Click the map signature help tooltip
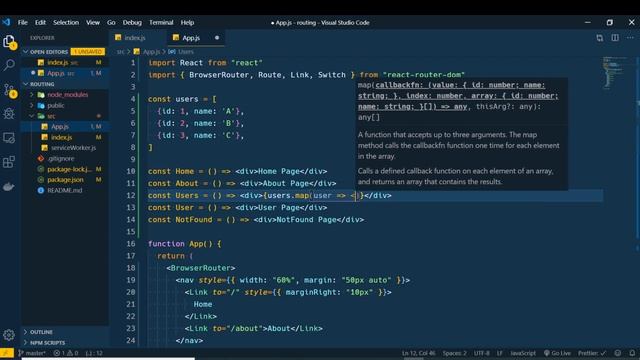The height and width of the screenshot is (360, 640). click(x=461, y=134)
